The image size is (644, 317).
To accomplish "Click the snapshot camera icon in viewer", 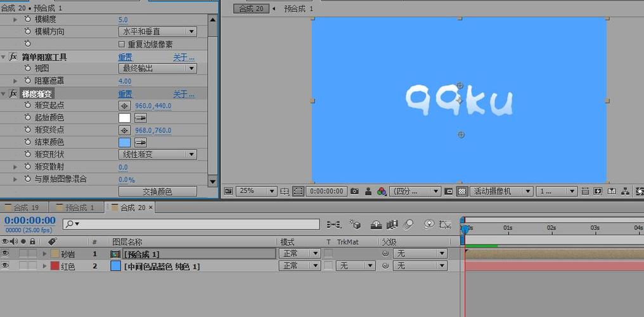I will pyautogui.click(x=354, y=191).
